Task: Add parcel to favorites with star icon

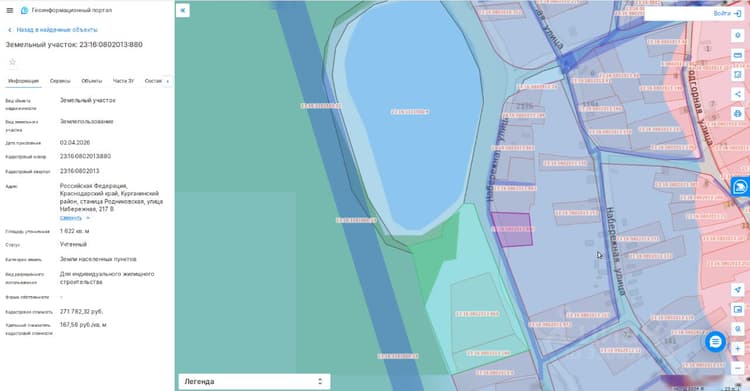Action: click(x=12, y=62)
